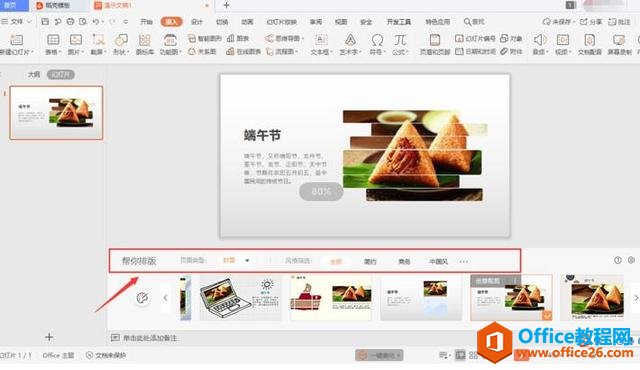
Task: Select the Simple style filter
Action: (x=370, y=261)
